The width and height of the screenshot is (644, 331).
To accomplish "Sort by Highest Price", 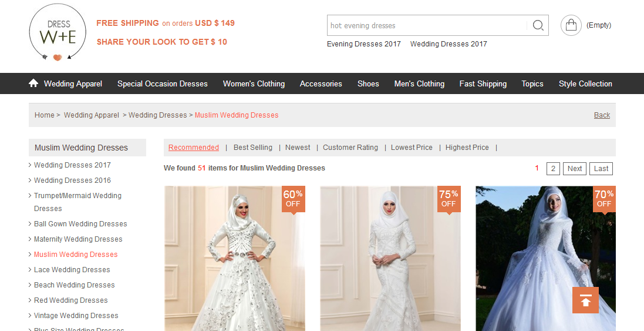I will coord(467,148).
